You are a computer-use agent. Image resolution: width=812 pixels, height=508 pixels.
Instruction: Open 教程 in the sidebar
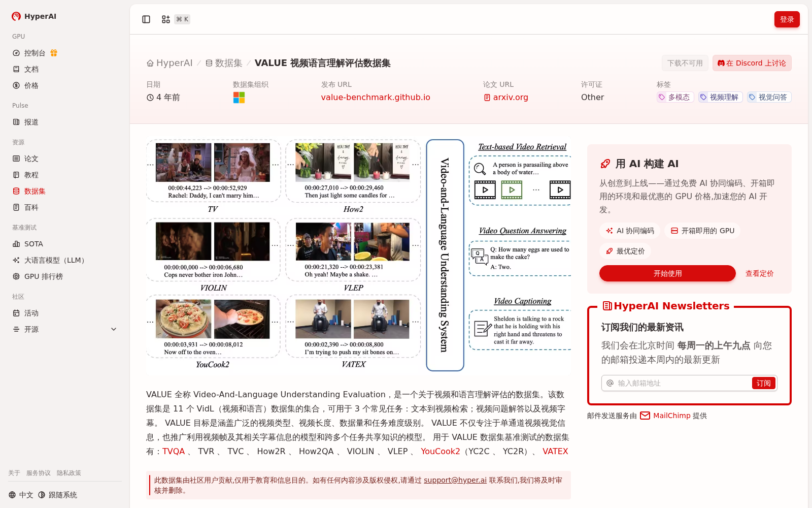(x=65, y=175)
